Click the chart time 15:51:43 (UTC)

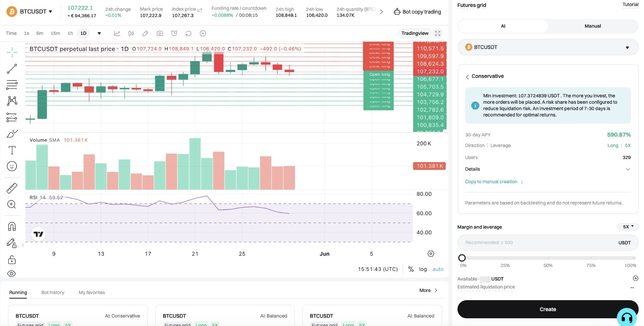click(378, 269)
